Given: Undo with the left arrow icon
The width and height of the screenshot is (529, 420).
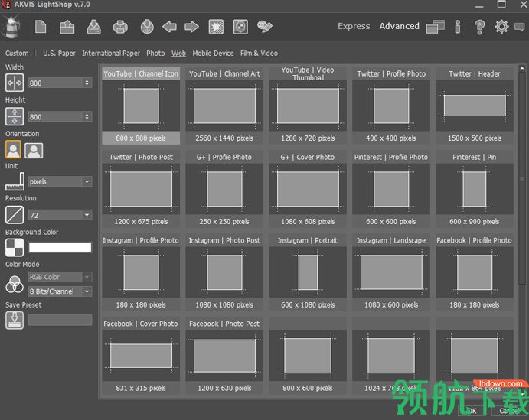Looking at the screenshot, I should point(169,27).
